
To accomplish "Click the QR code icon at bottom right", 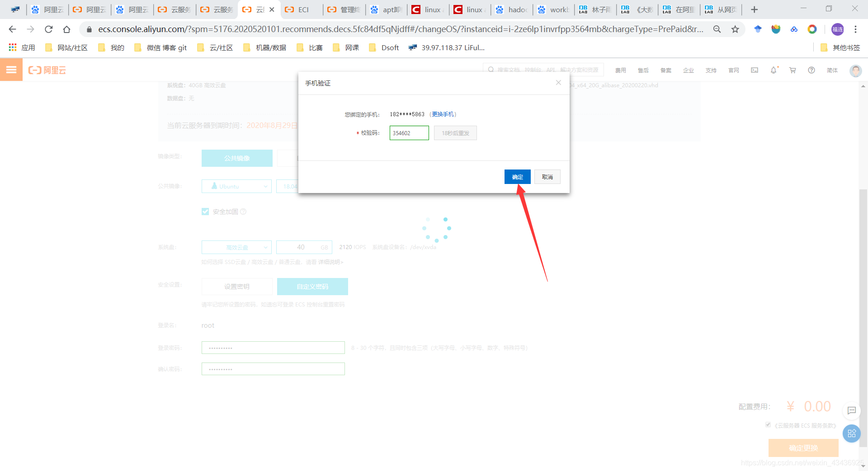I will coord(852,433).
